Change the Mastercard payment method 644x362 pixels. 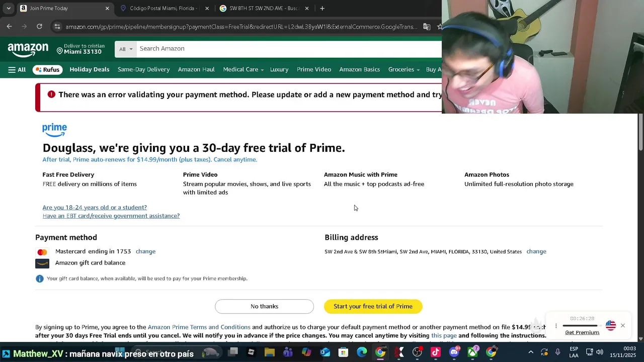pyautogui.click(x=145, y=251)
